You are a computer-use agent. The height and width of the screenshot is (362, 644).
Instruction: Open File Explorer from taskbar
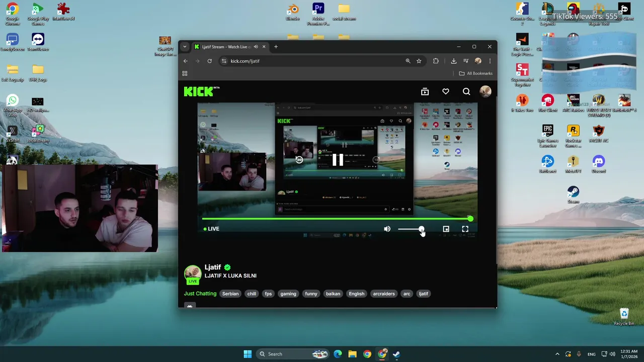pos(352,354)
